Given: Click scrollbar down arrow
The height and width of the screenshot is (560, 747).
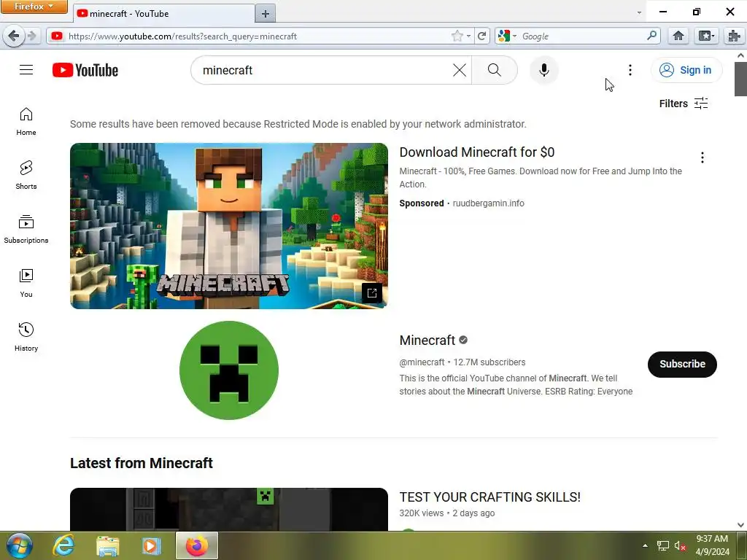Looking at the screenshot, I should pos(740,525).
